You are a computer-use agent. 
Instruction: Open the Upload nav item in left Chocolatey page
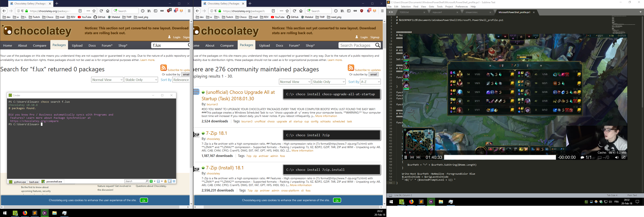coord(77,45)
